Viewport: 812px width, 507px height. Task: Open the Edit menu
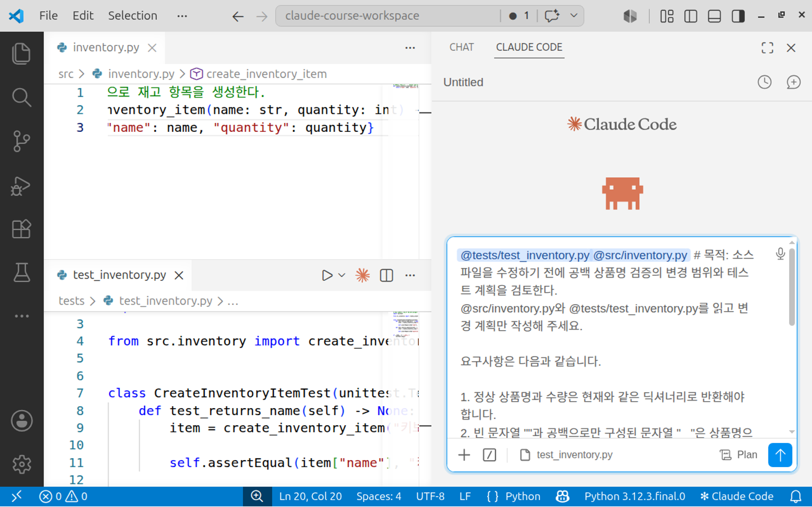tap(83, 16)
